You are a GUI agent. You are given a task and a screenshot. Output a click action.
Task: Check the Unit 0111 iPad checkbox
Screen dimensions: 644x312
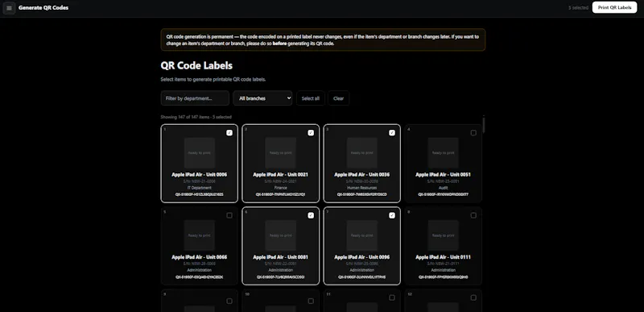pyautogui.click(x=473, y=215)
